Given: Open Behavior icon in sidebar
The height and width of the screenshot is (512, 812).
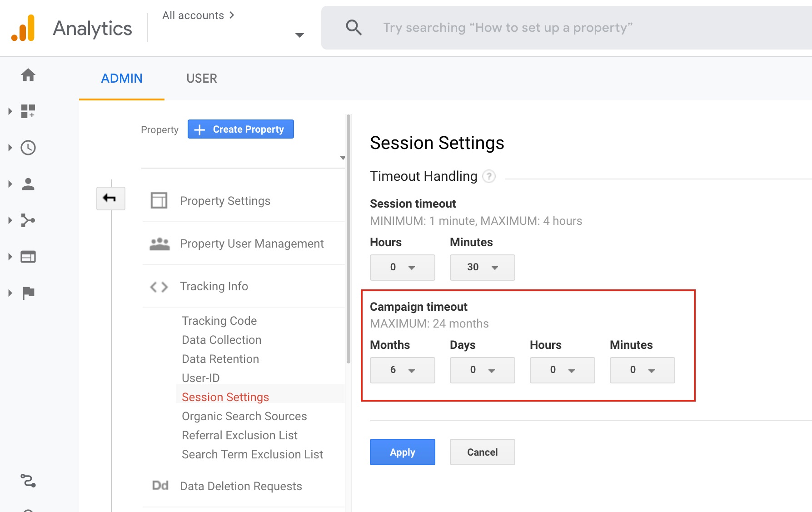Looking at the screenshot, I should coord(28,257).
